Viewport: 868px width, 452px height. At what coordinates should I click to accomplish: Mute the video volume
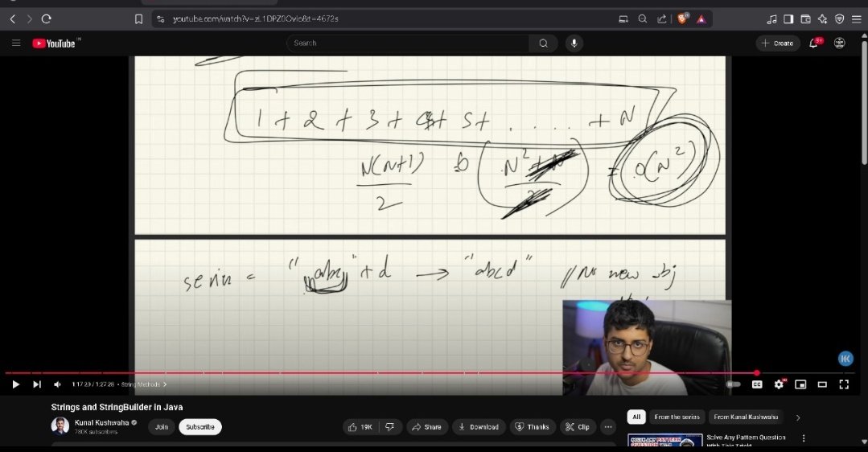coord(57,384)
